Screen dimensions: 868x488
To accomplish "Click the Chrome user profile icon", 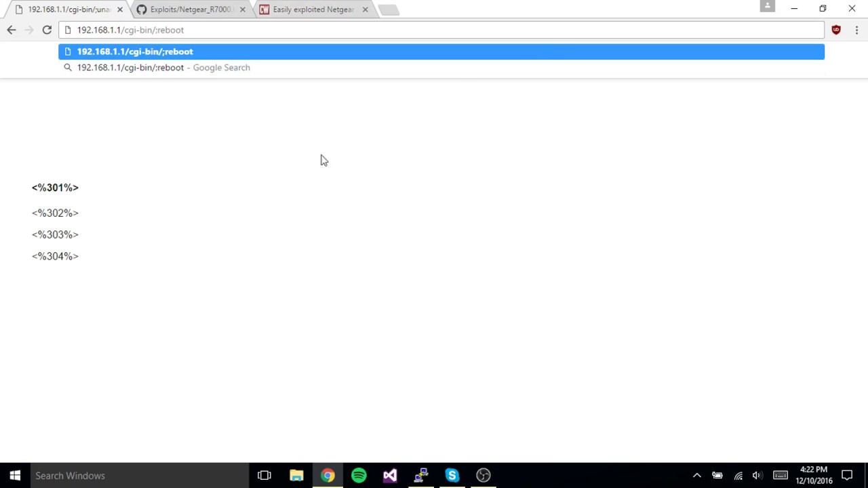I will click(x=767, y=6).
